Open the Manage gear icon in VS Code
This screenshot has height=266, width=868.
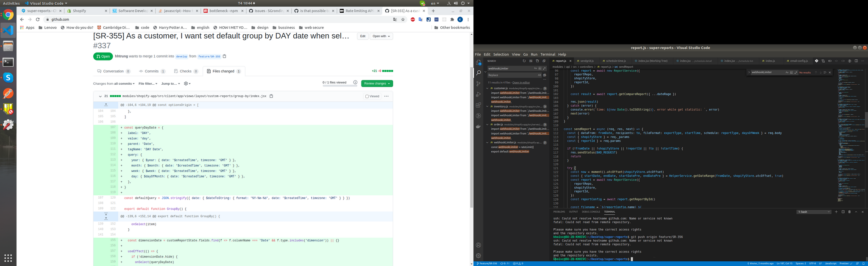[x=479, y=256]
